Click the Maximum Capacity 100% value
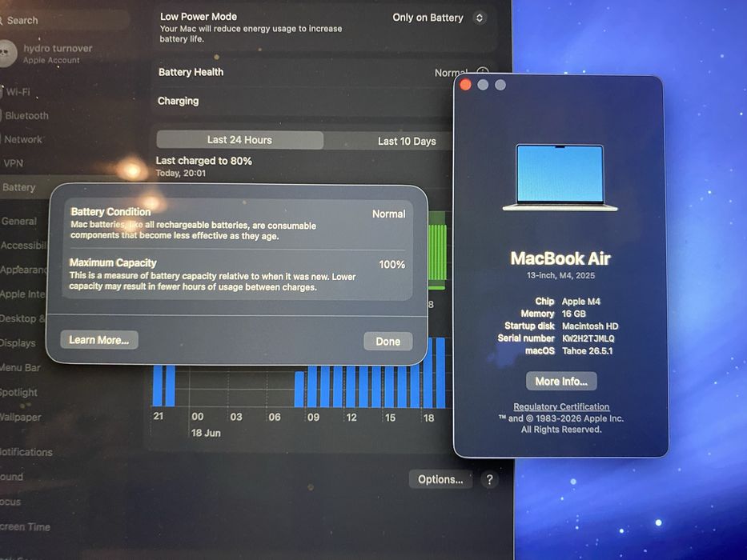The width and height of the screenshot is (747, 560). tap(392, 265)
